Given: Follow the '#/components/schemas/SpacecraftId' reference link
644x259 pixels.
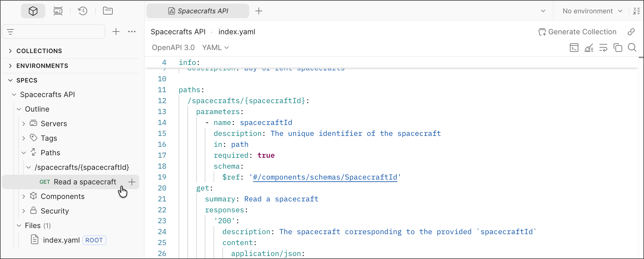Looking at the screenshot, I should pos(325,177).
